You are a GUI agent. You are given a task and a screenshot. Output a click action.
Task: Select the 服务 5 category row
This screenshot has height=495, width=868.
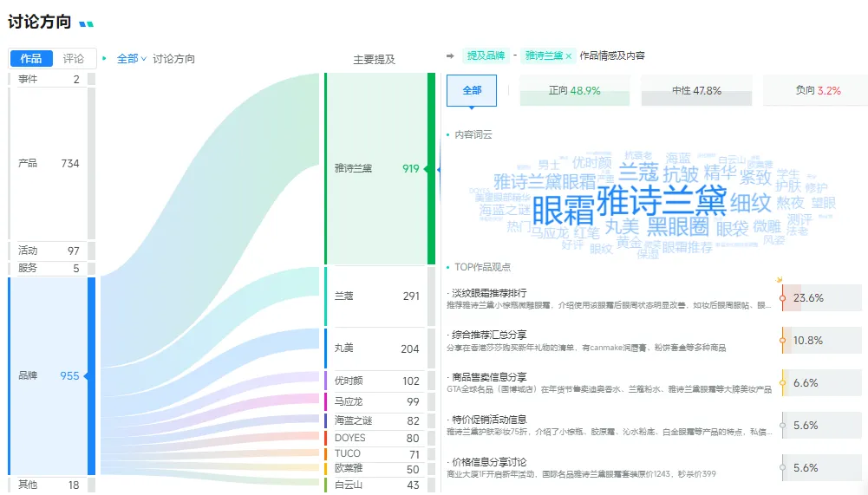click(51, 269)
